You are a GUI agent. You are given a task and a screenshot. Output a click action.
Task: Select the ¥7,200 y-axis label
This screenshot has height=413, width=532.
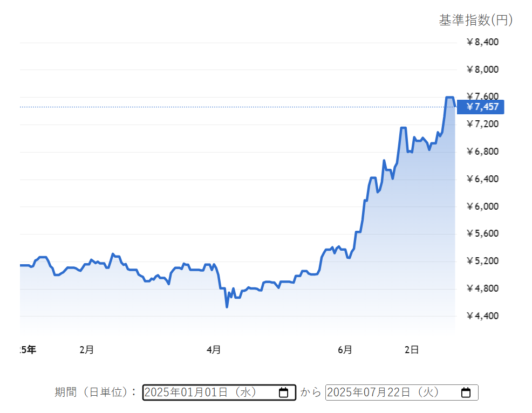coord(482,125)
